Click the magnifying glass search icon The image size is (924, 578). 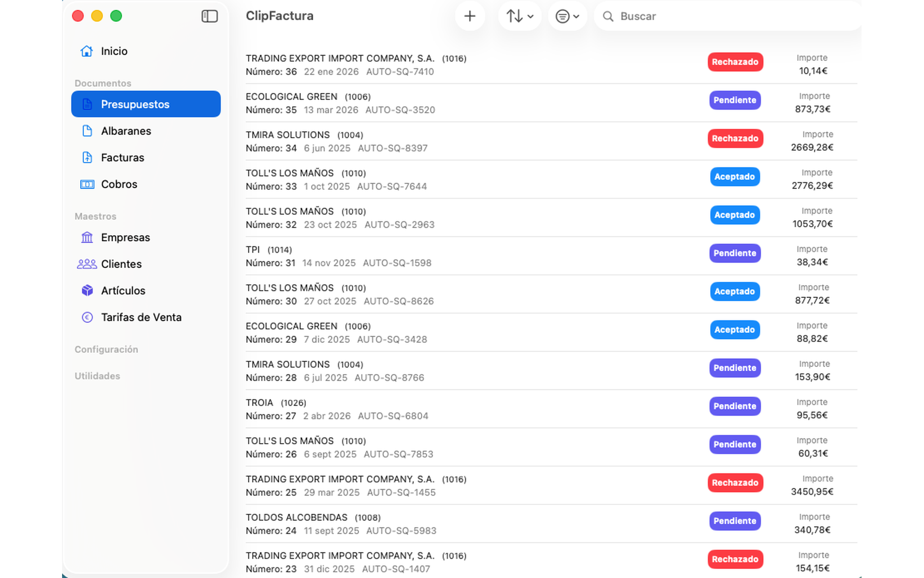point(608,17)
